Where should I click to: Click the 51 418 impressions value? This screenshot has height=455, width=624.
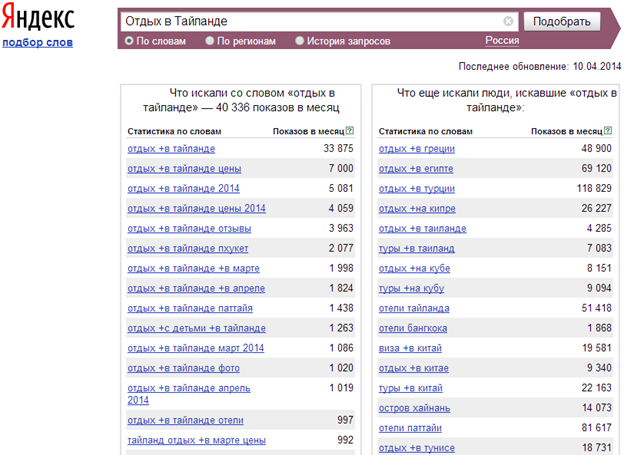click(597, 308)
